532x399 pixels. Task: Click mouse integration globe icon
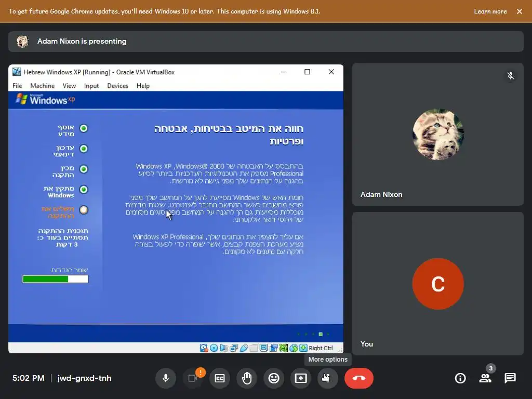click(x=294, y=348)
